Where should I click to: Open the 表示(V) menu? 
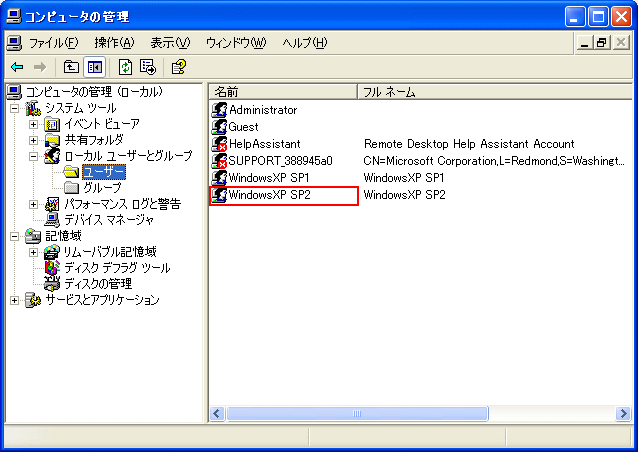pyautogui.click(x=170, y=43)
